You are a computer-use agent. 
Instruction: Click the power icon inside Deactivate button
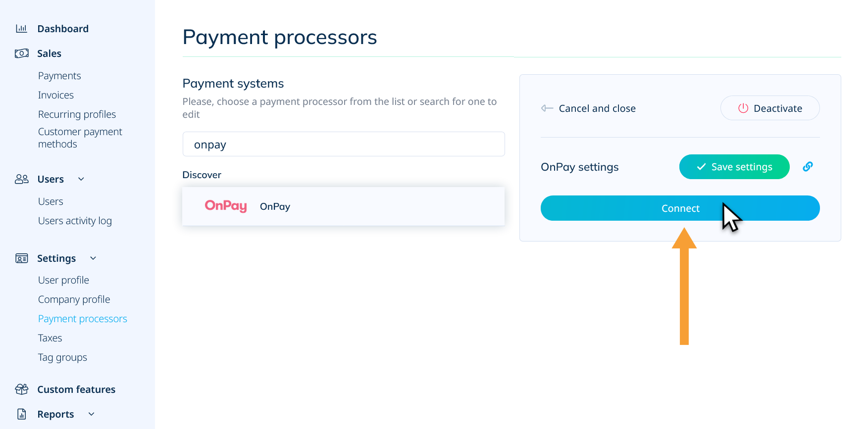pyautogui.click(x=744, y=108)
